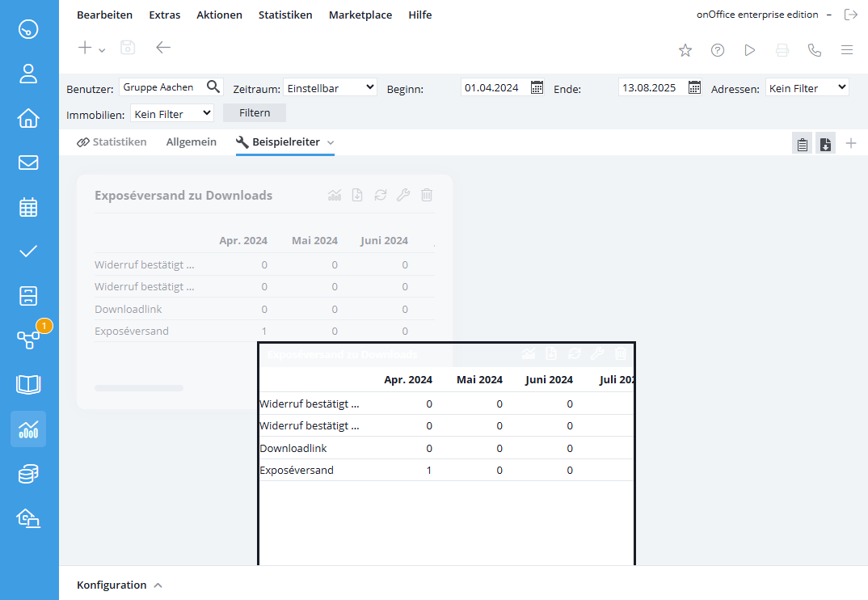The height and width of the screenshot is (600, 868).
Task: Open the Immobilien filter dropdown
Action: tap(171, 114)
